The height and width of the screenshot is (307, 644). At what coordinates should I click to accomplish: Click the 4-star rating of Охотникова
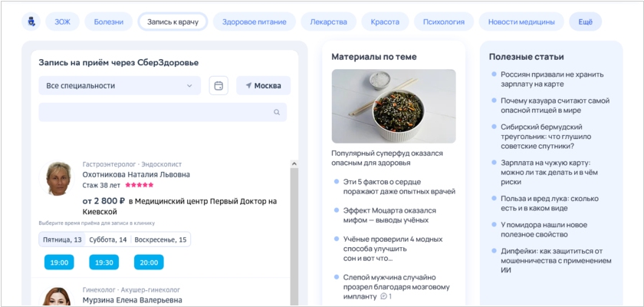(140, 185)
